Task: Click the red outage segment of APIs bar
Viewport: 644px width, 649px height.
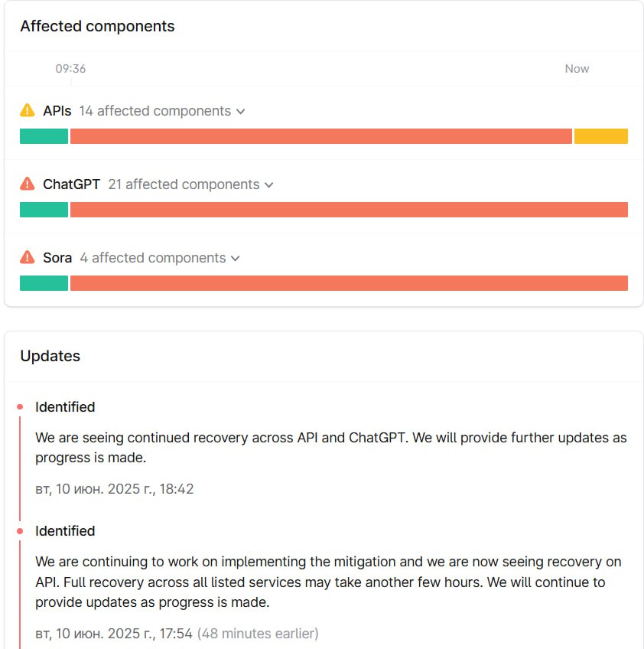Action: click(x=321, y=136)
